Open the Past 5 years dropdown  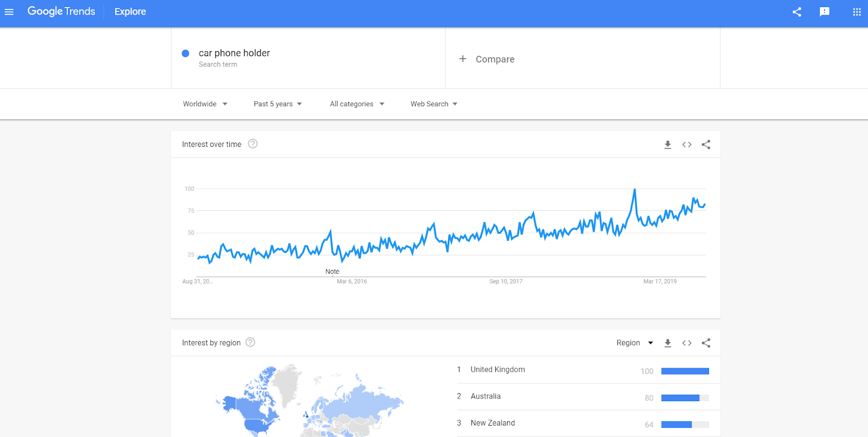pos(278,104)
